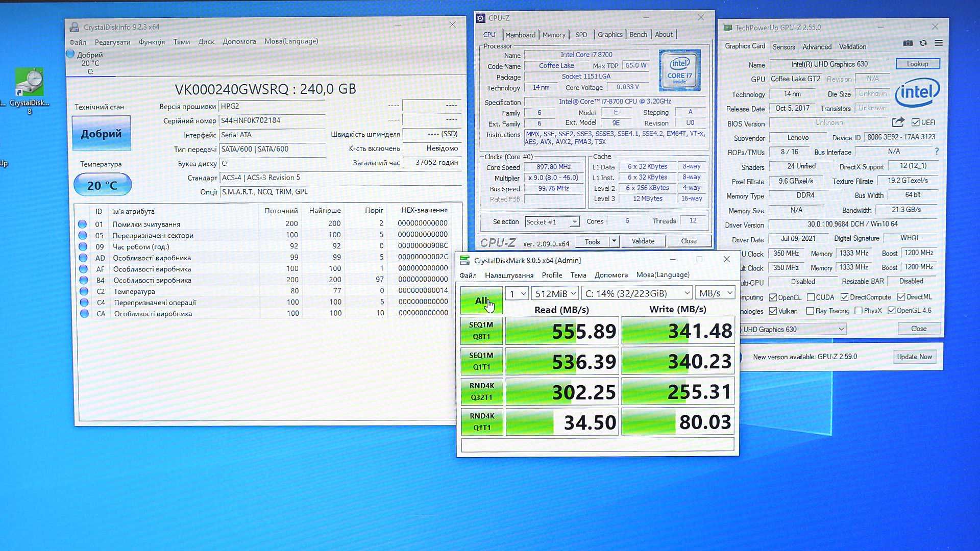The image size is (980, 551).
Task: Open the 512MiB test size dropdown
Action: tap(555, 293)
